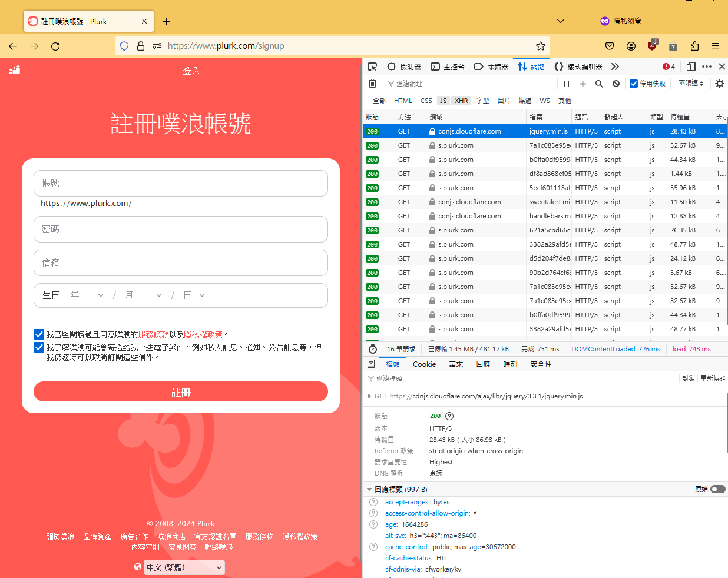
Task: List all tabs via title bar chevron
Action: point(561,21)
